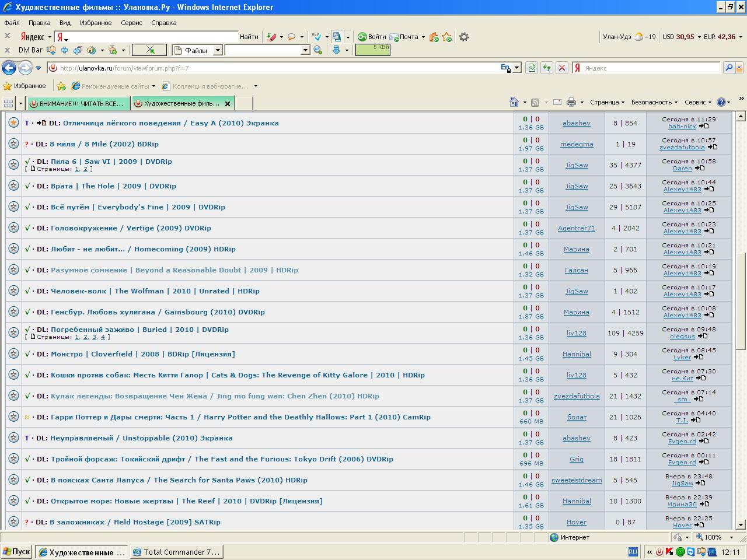Open the Избранное menu in menu bar
Screen dimensions: 747x560
pos(95,23)
